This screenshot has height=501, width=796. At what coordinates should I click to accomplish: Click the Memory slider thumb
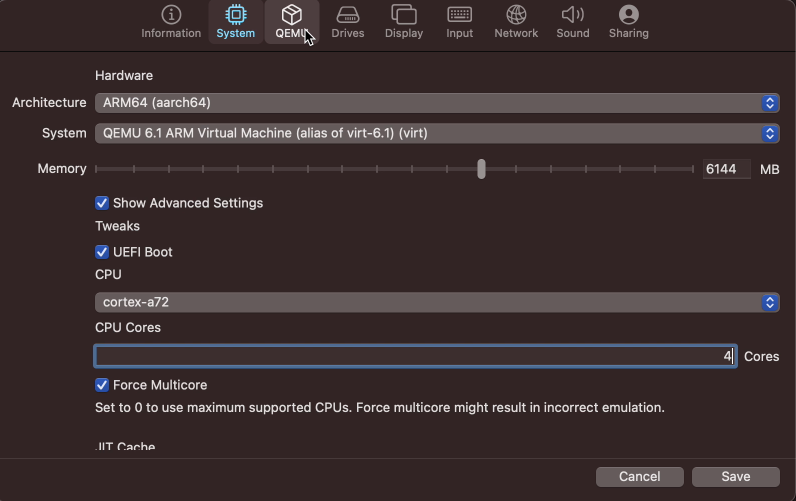tap(481, 169)
